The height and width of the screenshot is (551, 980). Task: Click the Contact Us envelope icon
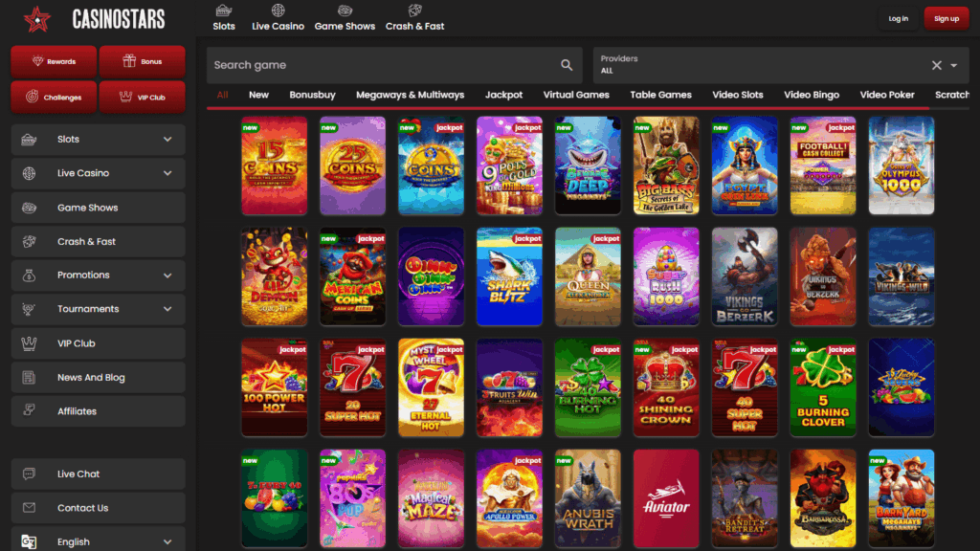coord(29,507)
